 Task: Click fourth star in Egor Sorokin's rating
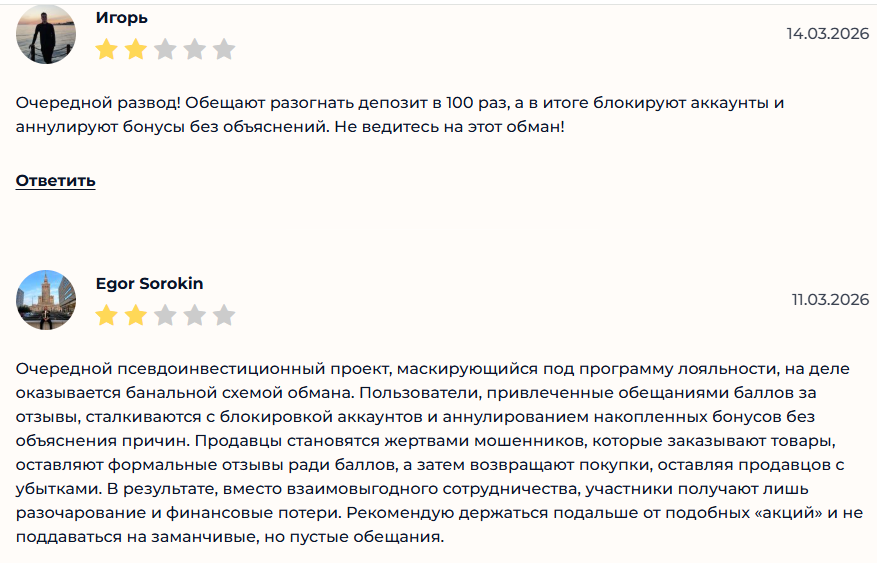(195, 316)
